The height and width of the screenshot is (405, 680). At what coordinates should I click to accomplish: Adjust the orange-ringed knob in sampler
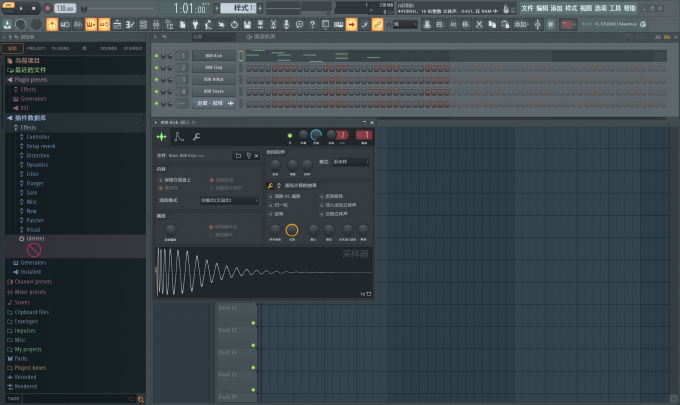(292, 230)
